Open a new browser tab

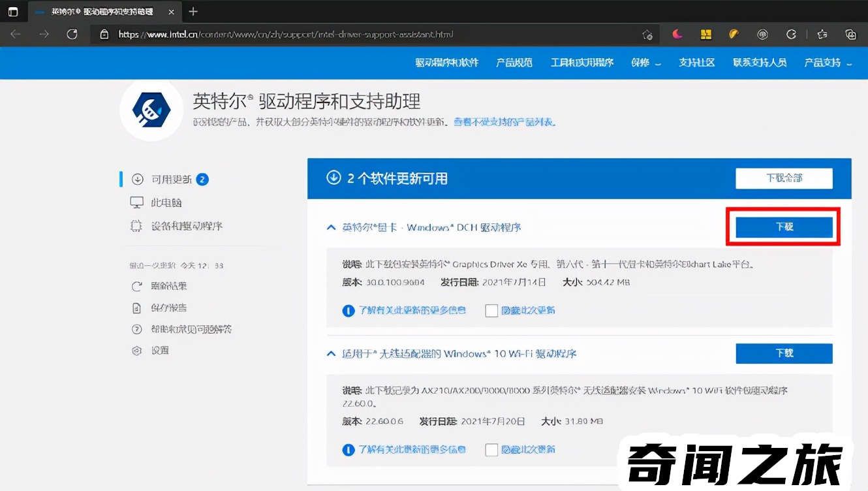coord(193,12)
